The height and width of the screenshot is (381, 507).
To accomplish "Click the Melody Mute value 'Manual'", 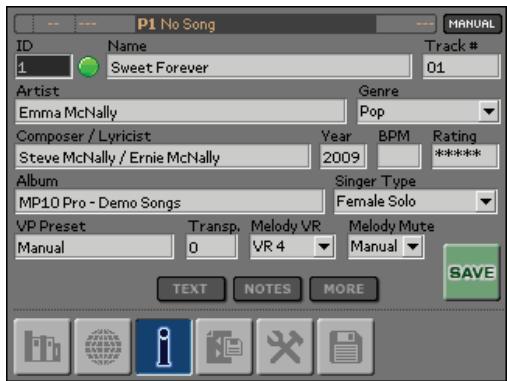I will [375, 247].
